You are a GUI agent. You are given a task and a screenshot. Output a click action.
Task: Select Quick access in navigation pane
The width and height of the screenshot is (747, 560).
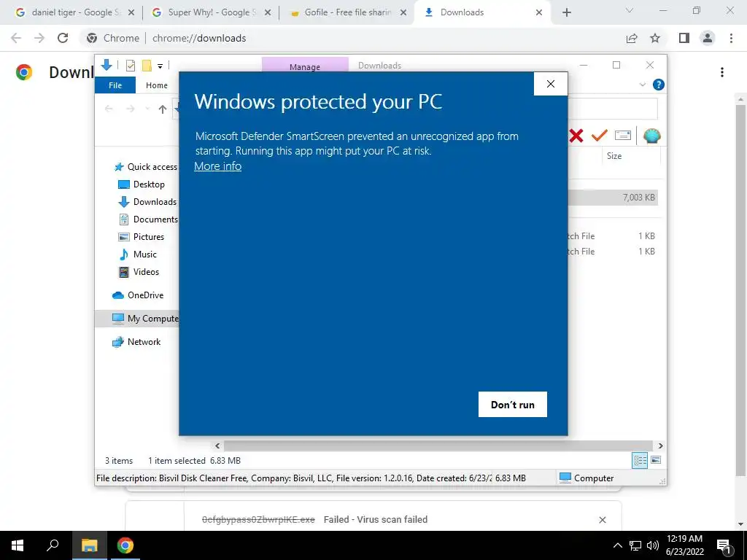pyautogui.click(x=146, y=167)
